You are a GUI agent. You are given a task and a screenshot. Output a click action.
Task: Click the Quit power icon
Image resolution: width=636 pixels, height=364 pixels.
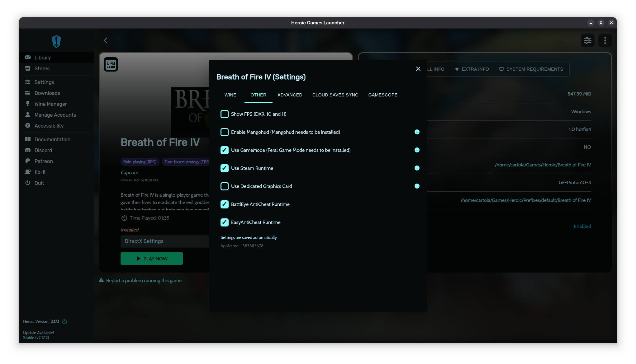[28, 183]
